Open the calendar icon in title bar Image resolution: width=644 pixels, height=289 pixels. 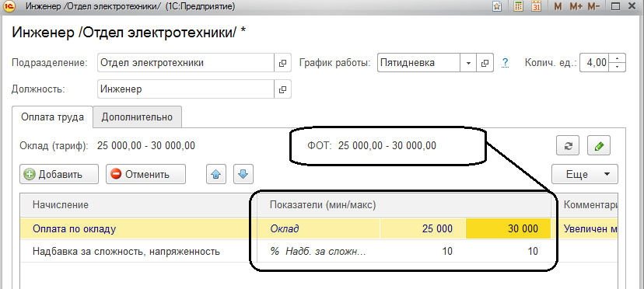click(536, 6)
